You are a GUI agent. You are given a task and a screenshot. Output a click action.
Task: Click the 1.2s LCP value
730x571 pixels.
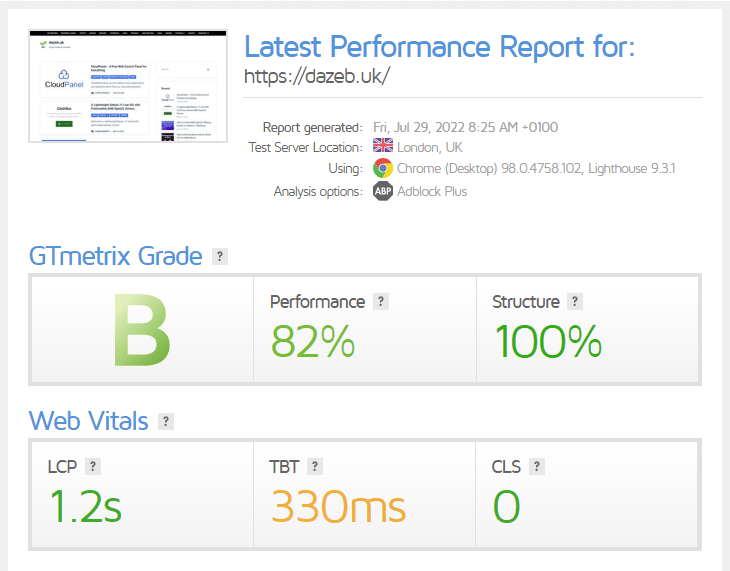pyautogui.click(x=84, y=506)
